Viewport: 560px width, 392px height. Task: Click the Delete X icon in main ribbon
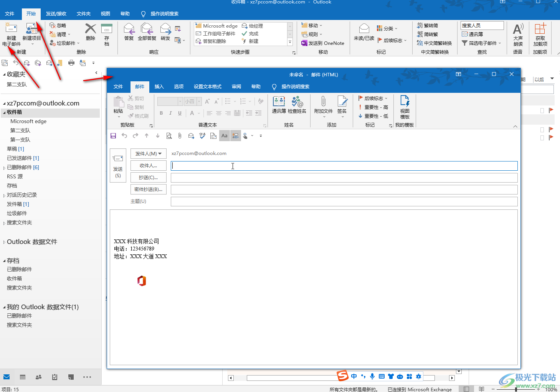pyautogui.click(x=91, y=28)
